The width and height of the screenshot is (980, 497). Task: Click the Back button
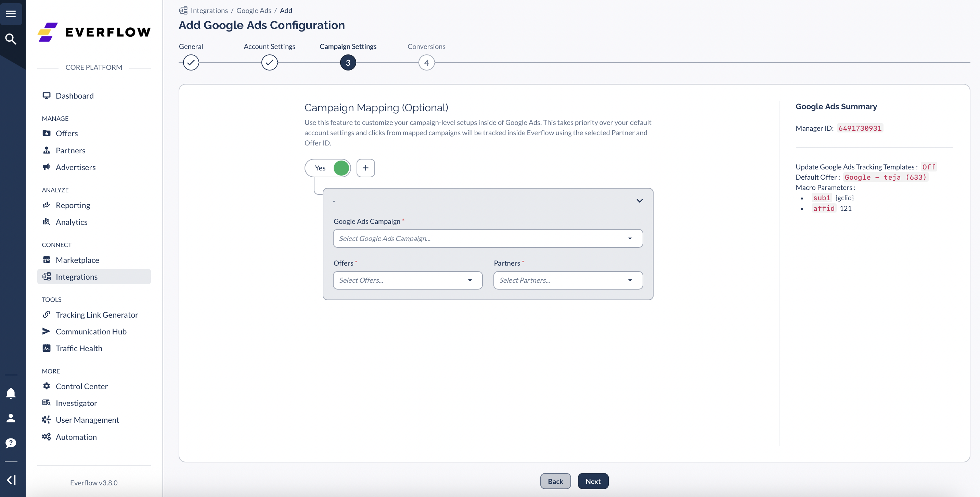(x=555, y=481)
